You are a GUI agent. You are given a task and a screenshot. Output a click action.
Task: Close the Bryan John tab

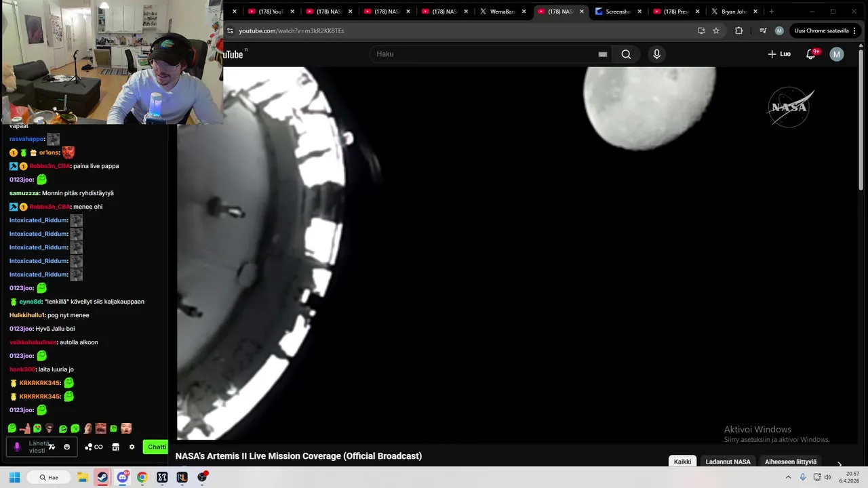pyautogui.click(x=755, y=12)
